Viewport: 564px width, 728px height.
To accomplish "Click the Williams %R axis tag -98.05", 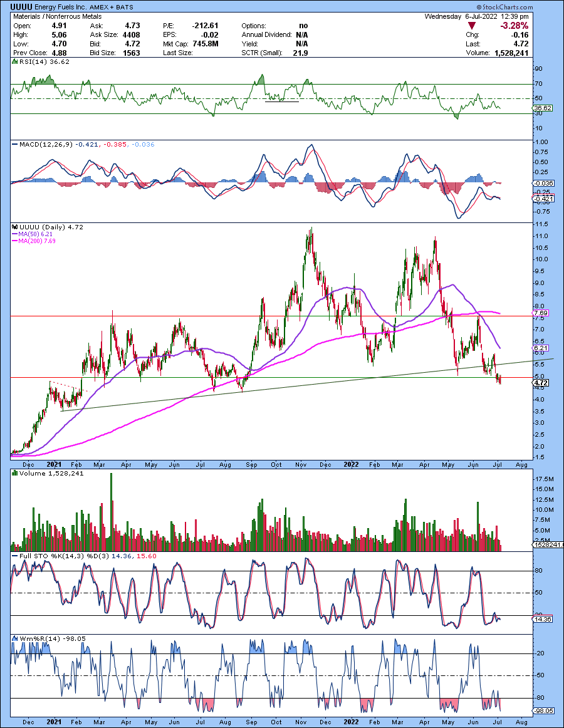I will click(x=544, y=711).
